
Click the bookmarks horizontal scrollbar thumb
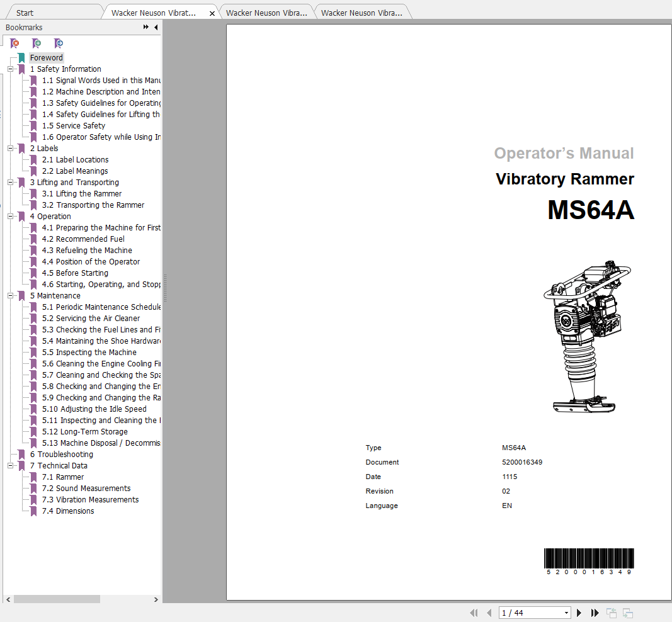tap(57, 599)
